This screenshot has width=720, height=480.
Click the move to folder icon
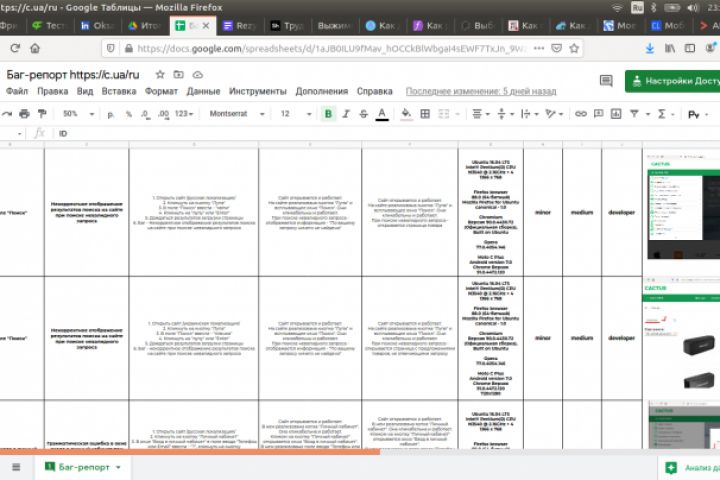(179, 74)
